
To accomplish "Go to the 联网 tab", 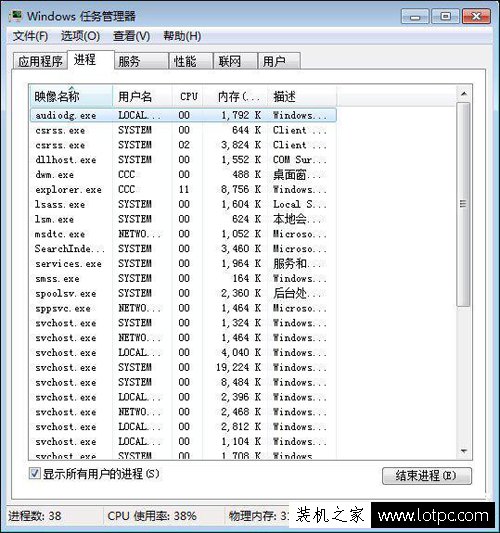I will [235, 62].
